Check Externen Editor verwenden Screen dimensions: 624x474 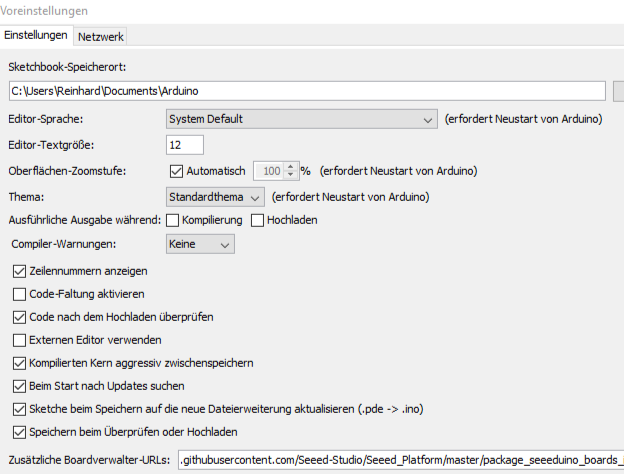[19, 340]
